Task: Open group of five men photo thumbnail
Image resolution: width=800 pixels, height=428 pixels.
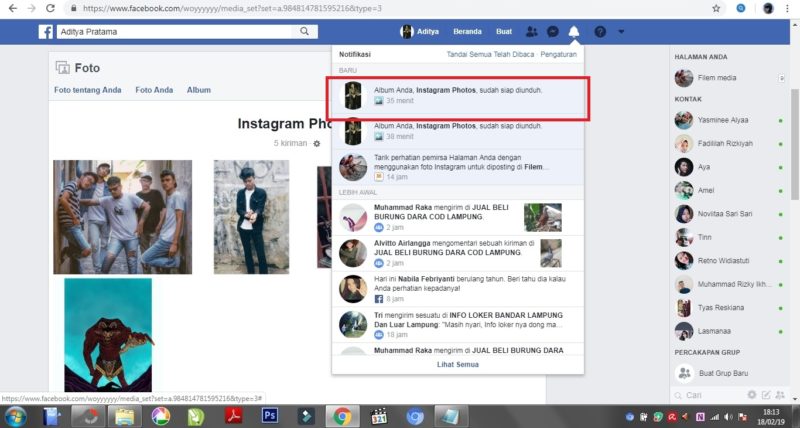Action: (x=123, y=217)
